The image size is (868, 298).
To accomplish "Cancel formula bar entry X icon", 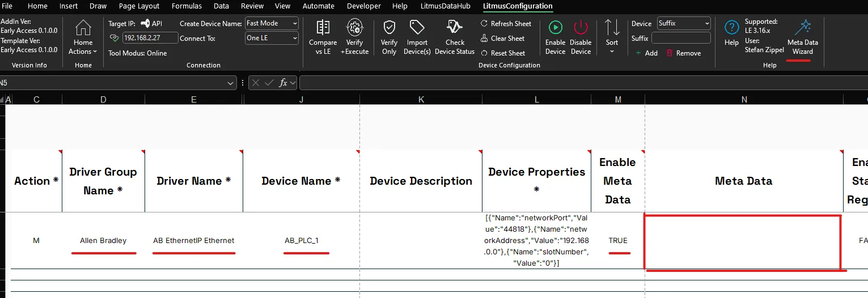I will [256, 83].
